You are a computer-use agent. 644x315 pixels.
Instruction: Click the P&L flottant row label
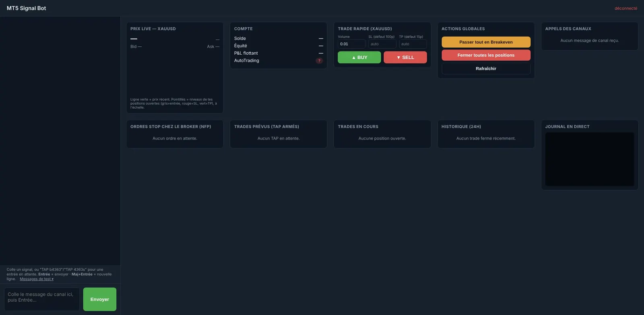[246, 53]
